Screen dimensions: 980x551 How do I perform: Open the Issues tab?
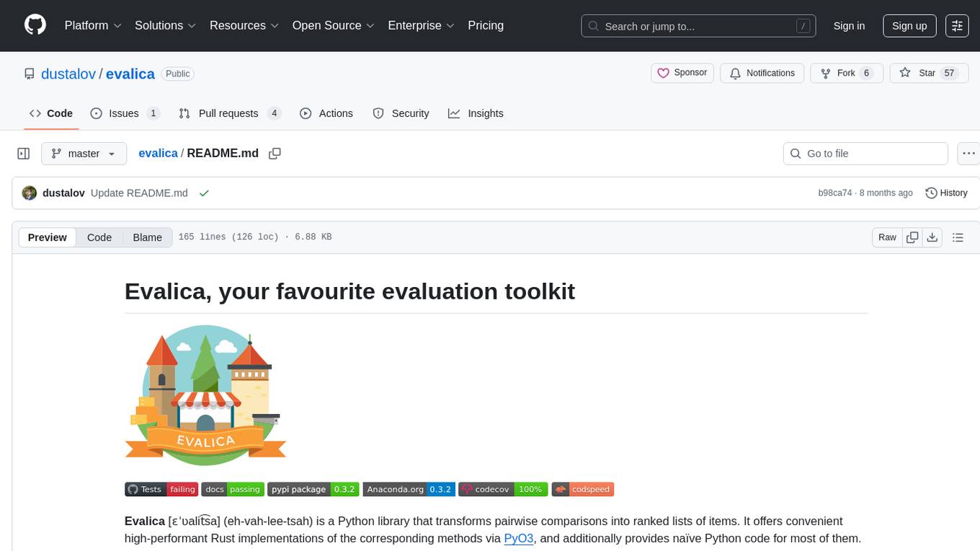point(125,113)
